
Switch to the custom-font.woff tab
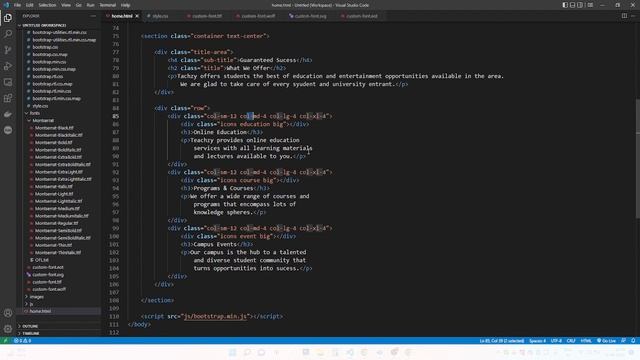pyautogui.click(x=258, y=16)
